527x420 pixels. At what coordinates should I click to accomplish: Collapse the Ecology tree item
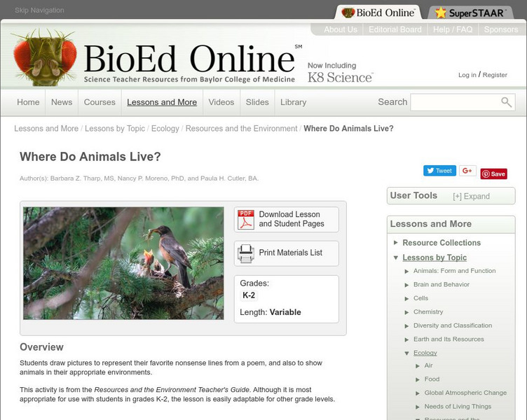(406, 353)
